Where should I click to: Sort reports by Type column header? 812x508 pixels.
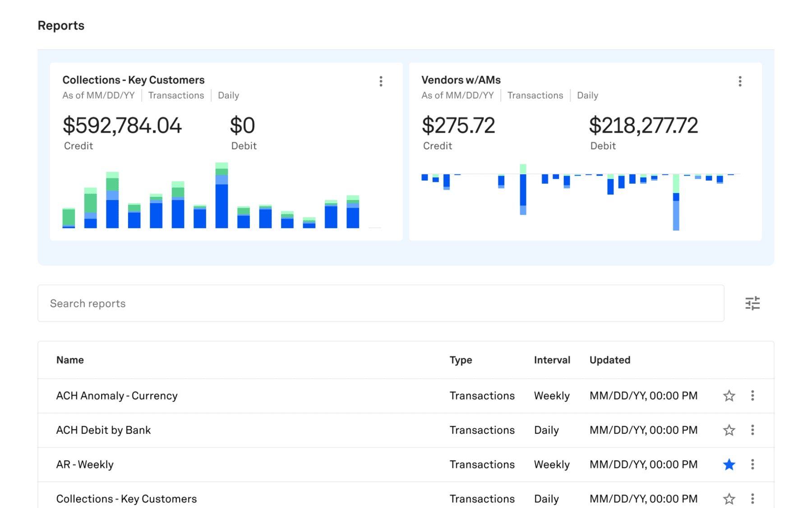pyautogui.click(x=461, y=360)
